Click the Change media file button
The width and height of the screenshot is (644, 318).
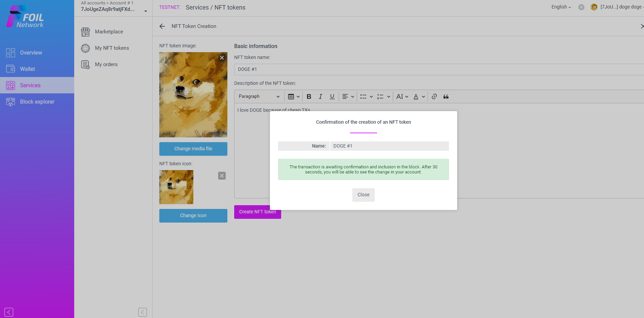pyautogui.click(x=193, y=149)
